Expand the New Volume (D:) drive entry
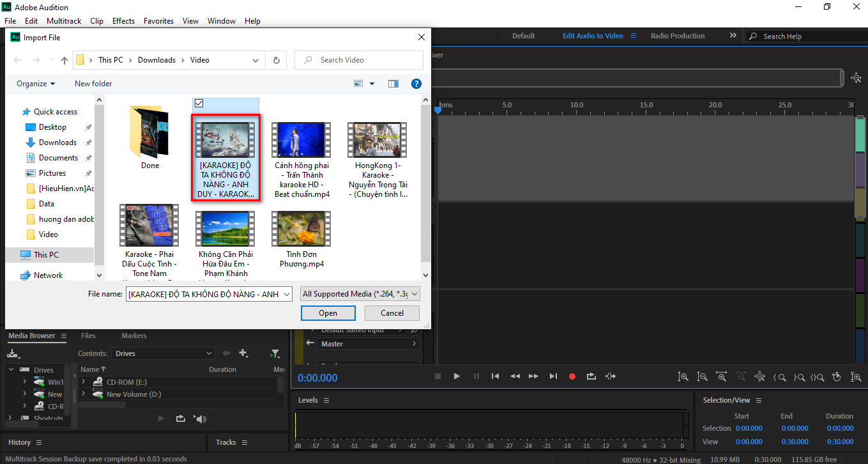Viewport: 868px width, 464px height. 84,394
